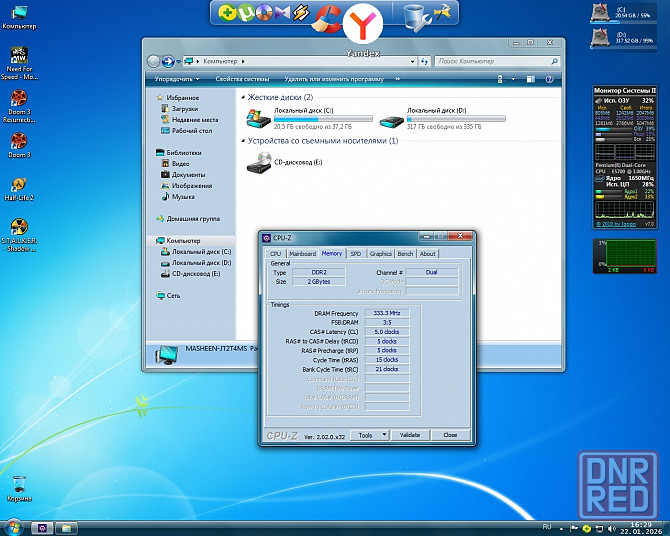Viewport: 670px width, 536px height.
Task: Select Загрузки in the navigation pane
Action: click(184, 109)
